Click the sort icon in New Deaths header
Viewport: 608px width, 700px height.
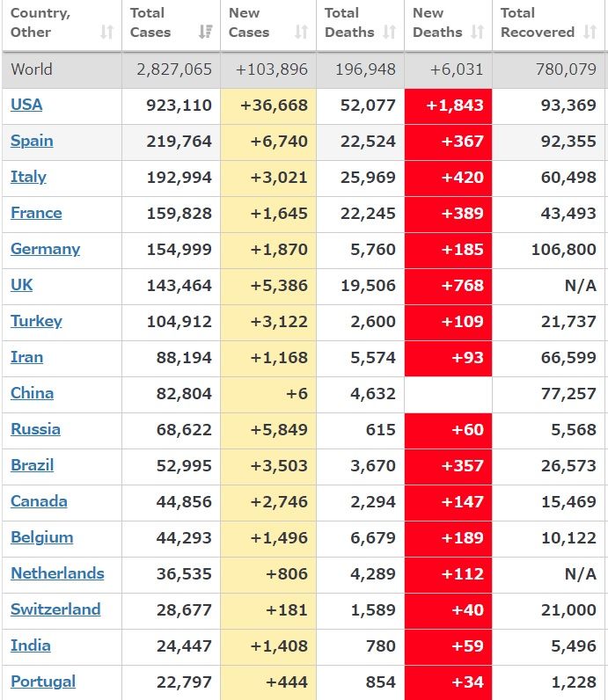(478, 33)
